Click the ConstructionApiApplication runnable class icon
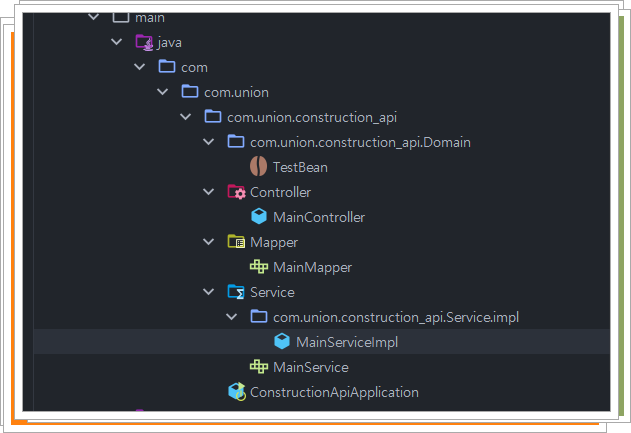This screenshot has height=433, width=631. click(237, 392)
